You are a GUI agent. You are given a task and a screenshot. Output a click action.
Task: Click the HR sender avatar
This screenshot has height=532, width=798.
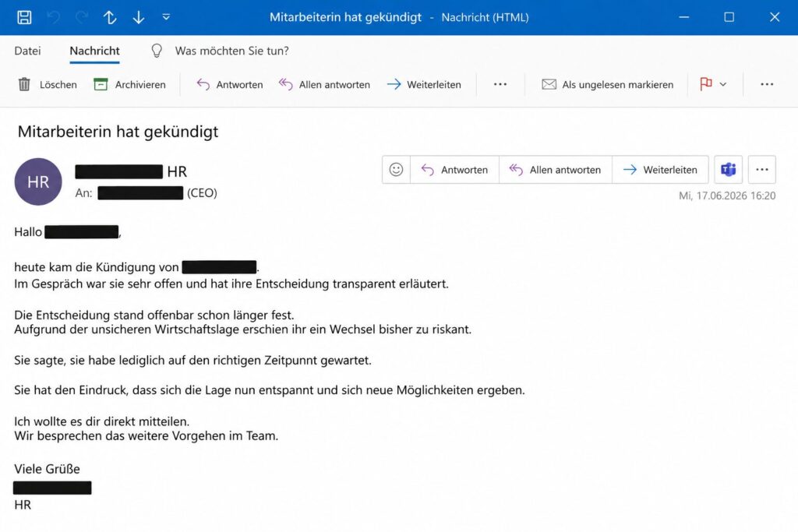[x=38, y=181]
